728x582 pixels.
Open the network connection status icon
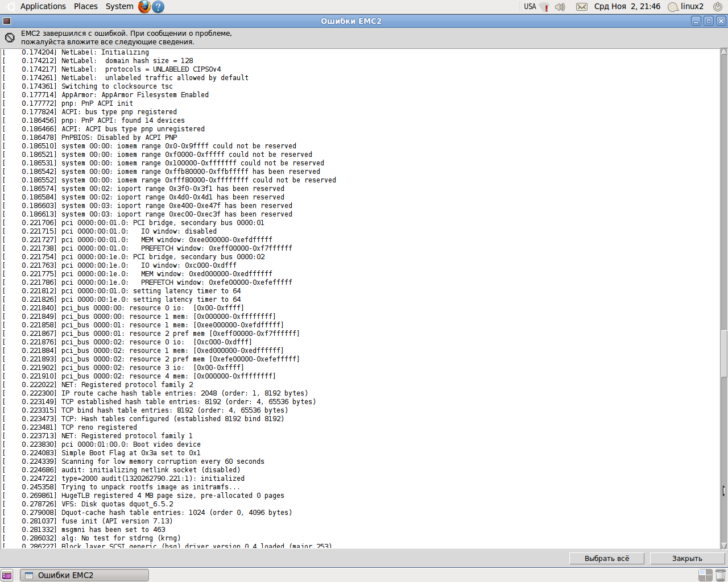click(x=544, y=7)
